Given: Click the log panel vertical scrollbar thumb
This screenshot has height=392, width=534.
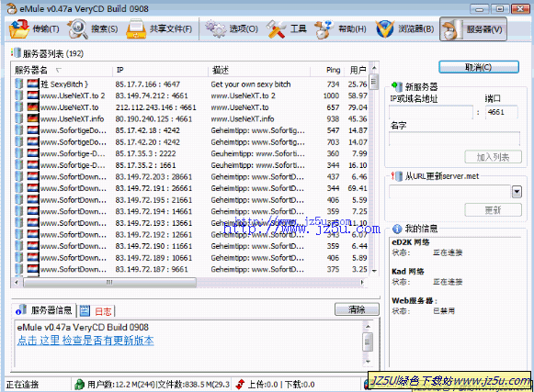Looking at the screenshot, I should [x=368, y=342].
